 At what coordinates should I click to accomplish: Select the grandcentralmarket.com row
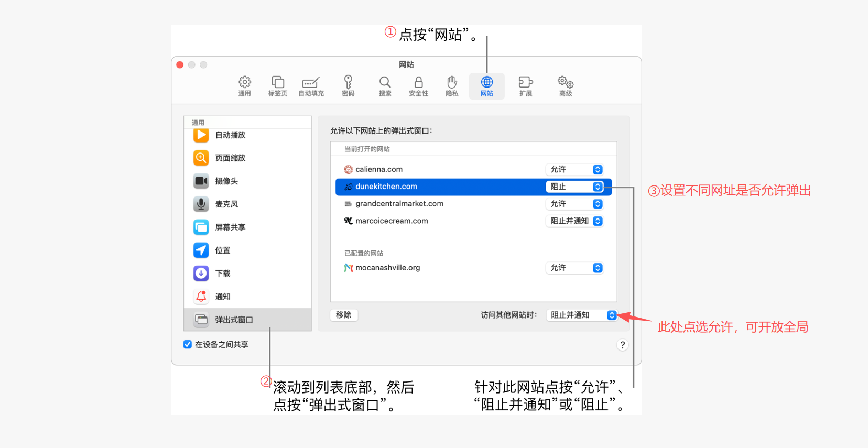[473, 204]
